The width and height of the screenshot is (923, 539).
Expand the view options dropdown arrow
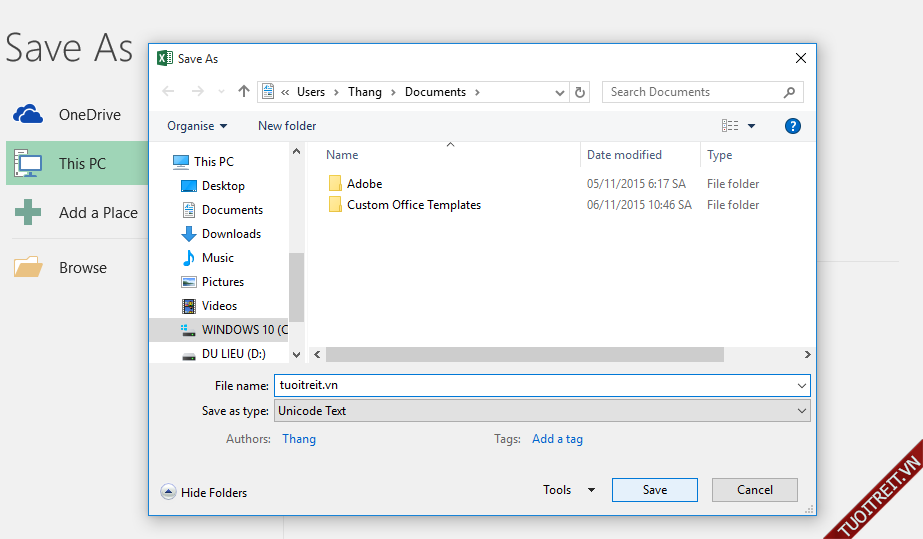pos(752,126)
